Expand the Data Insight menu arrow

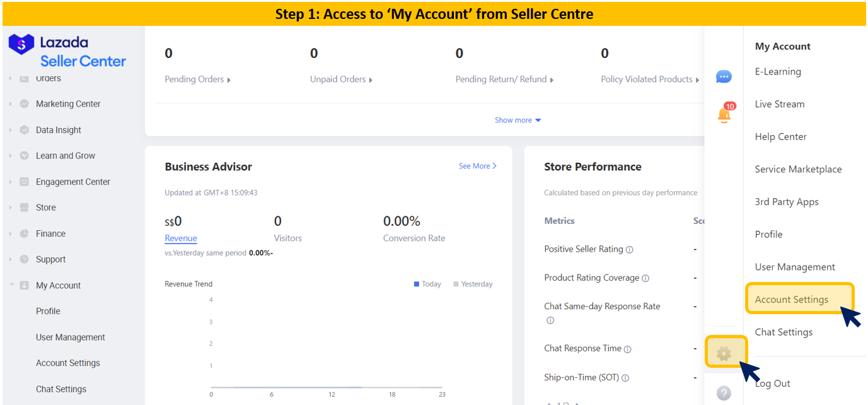(10, 130)
